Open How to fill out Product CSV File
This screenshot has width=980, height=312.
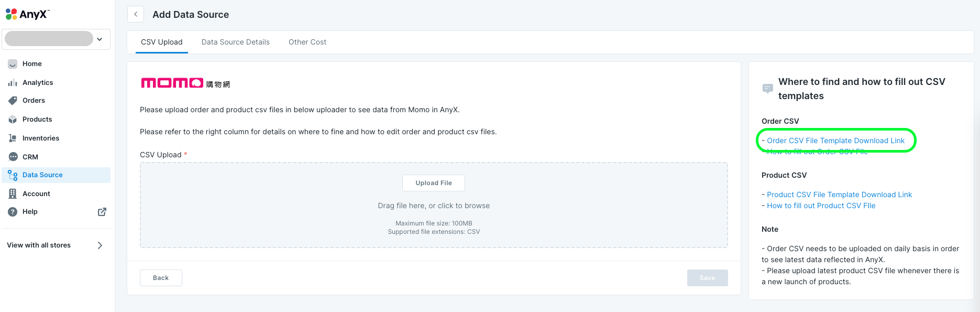(x=821, y=206)
